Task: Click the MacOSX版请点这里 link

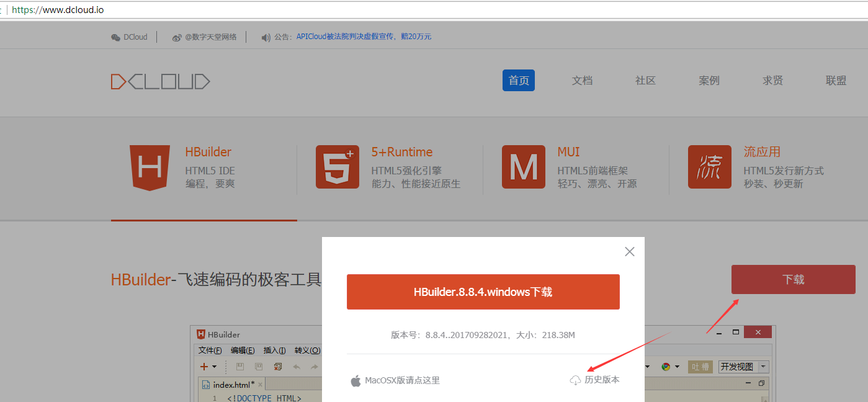Action: pos(402,380)
